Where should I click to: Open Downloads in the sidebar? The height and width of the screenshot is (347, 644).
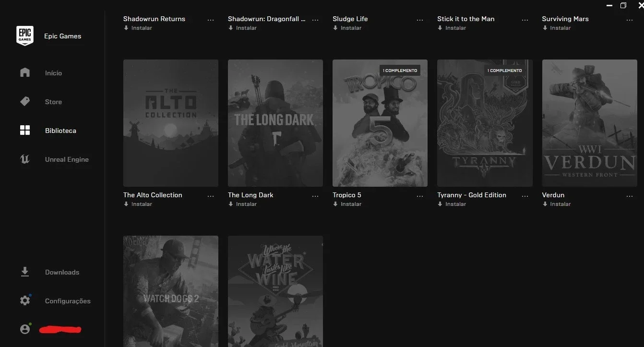(x=62, y=272)
